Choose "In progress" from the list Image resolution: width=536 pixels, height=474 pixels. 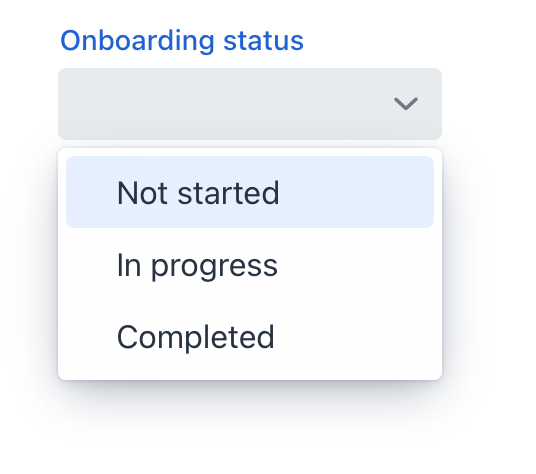(x=250, y=266)
